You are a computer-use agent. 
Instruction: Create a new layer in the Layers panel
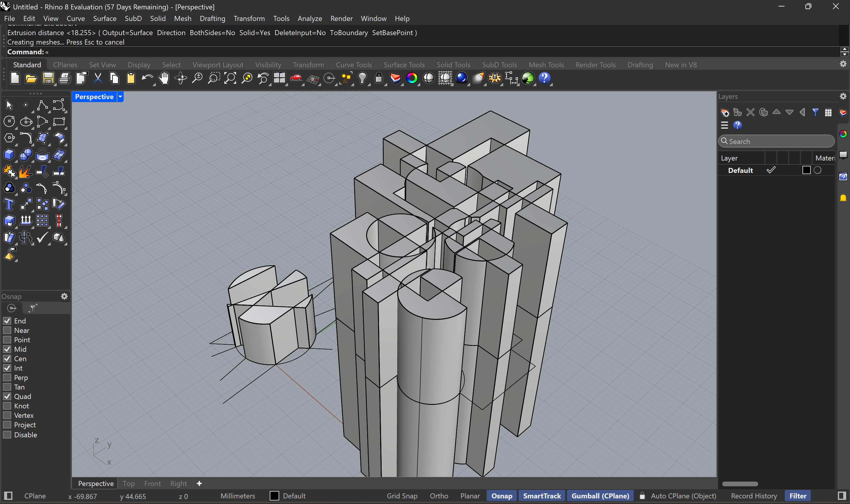pos(725,112)
